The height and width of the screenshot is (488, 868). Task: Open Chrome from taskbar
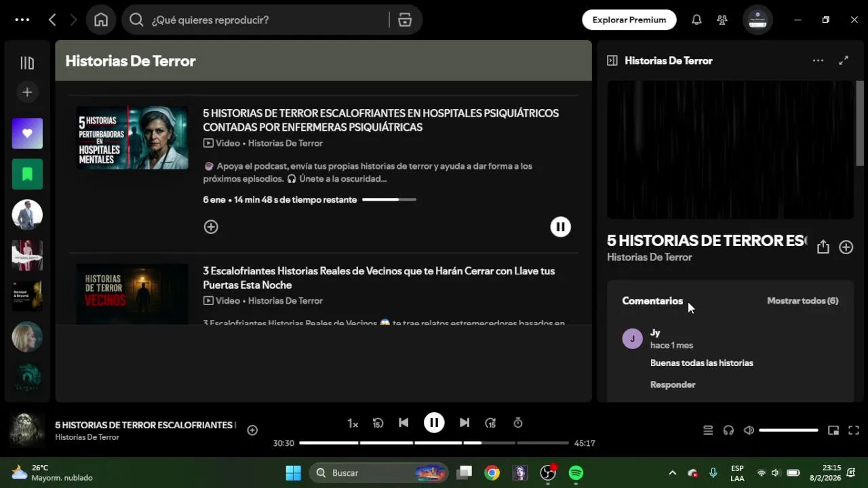click(x=492, y=472)
